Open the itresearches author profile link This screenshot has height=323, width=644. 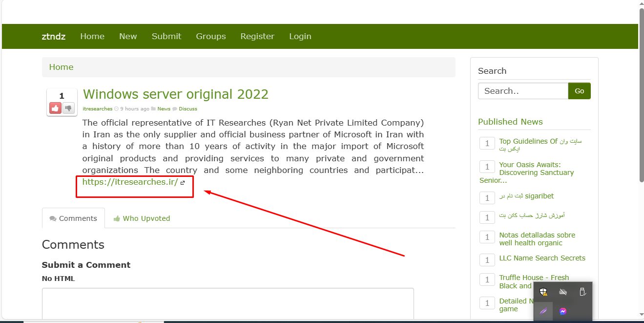click(98, 109)
